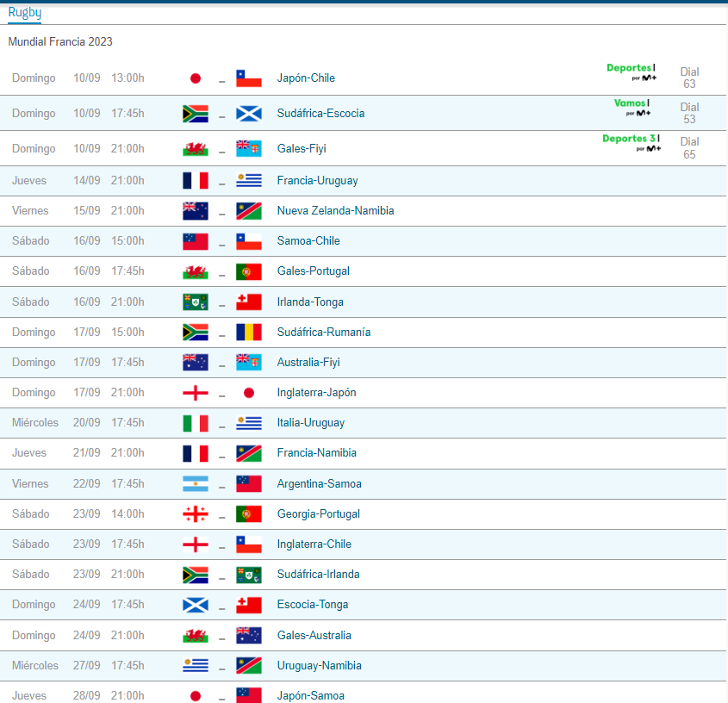The image size is (728, 703).
Task: Click the Deportes 3 logo for Gales-Fiyi
Action: (630, 142)
